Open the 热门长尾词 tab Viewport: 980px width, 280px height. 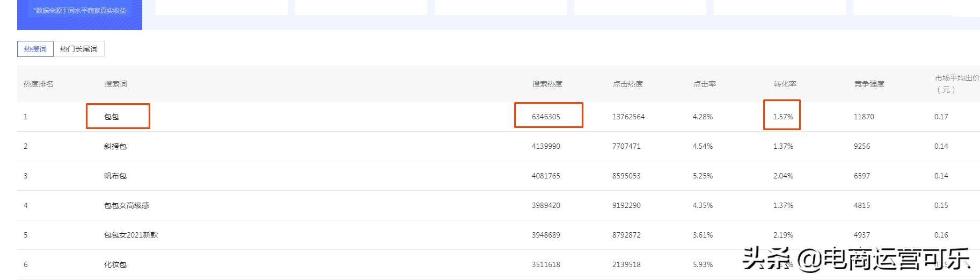click(x=79, y=49)
